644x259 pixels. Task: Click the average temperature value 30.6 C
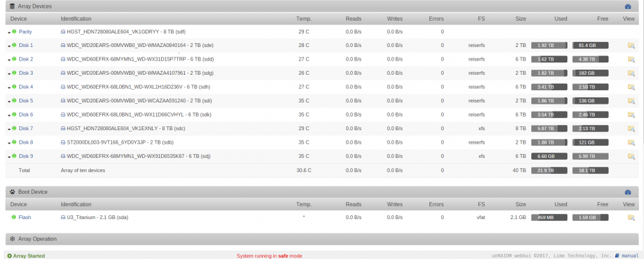coord(303,170)
